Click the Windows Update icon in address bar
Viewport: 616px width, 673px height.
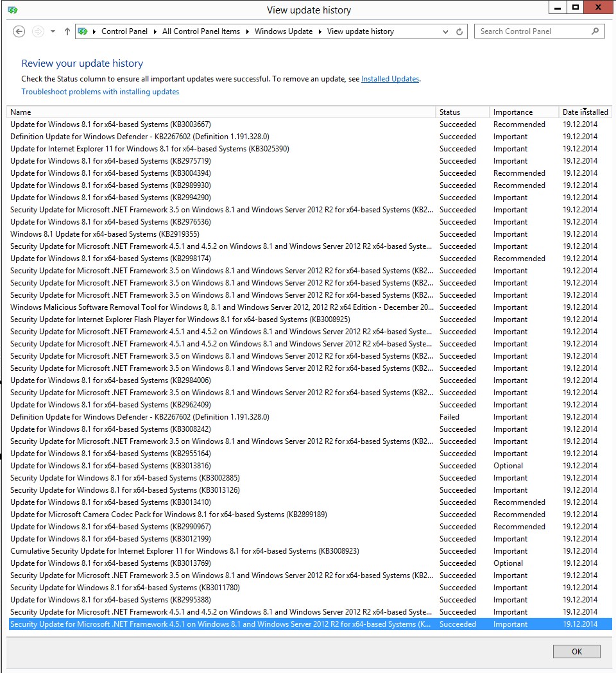coord(83,31)
